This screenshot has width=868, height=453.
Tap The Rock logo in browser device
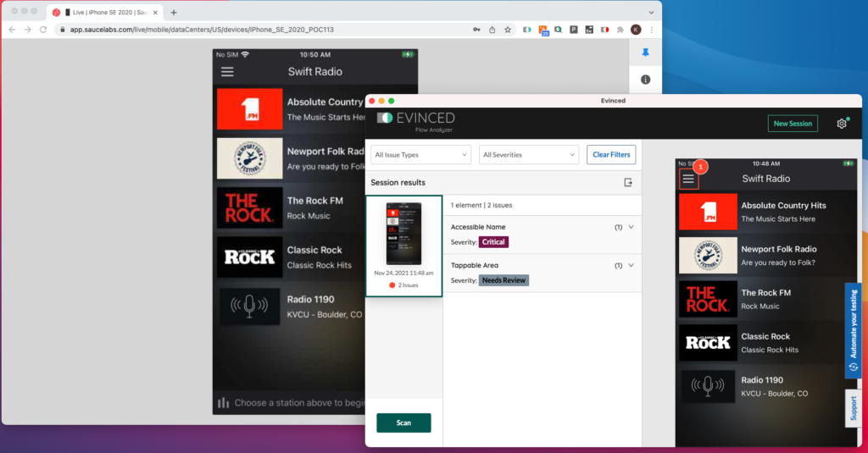[x=250, y=208]
